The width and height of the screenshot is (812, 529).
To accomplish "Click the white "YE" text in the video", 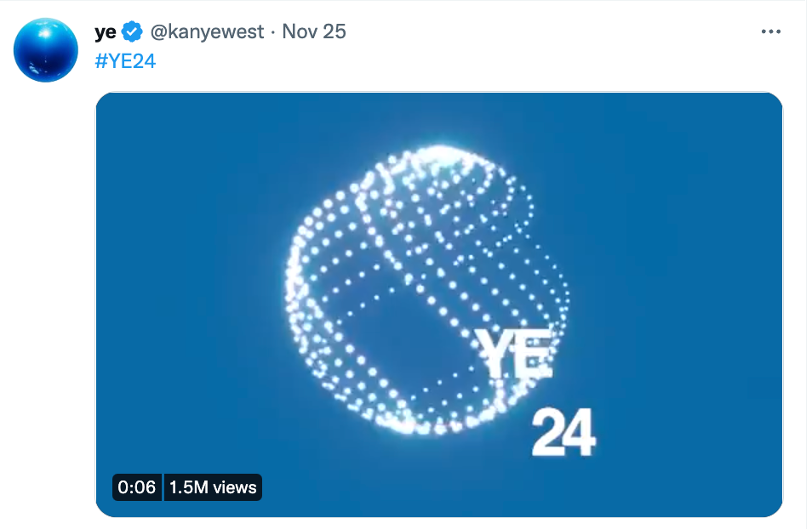I will pyautogui.click(x=514, y=352).
